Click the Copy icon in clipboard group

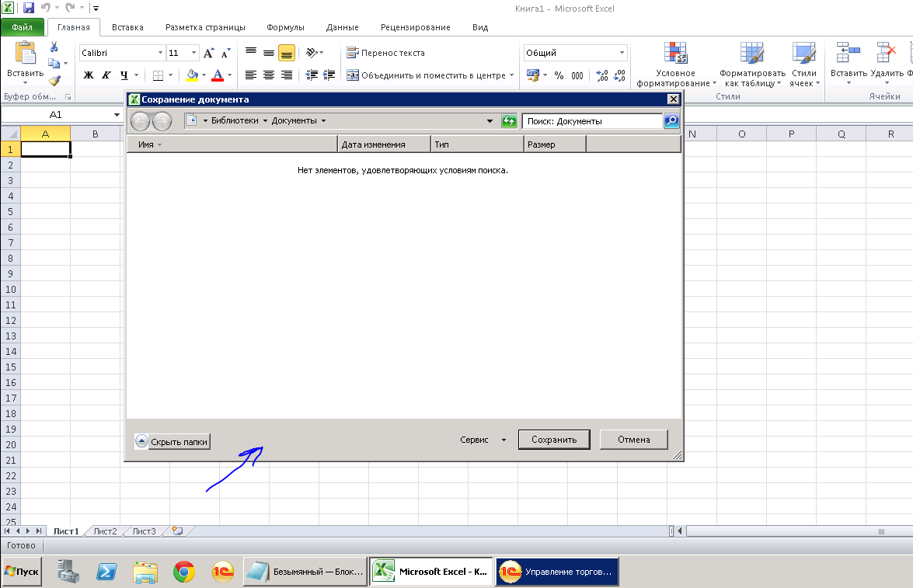tap(54, 63)
